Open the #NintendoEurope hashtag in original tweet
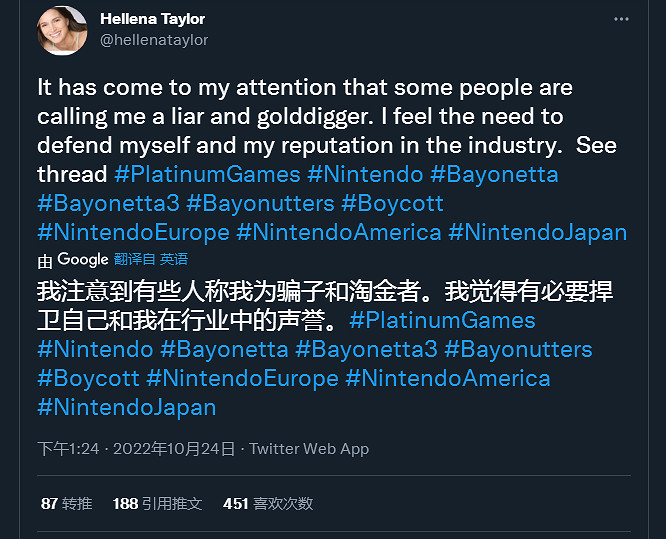The width and height of the screenshot is (666, 539). coord(133,232)
